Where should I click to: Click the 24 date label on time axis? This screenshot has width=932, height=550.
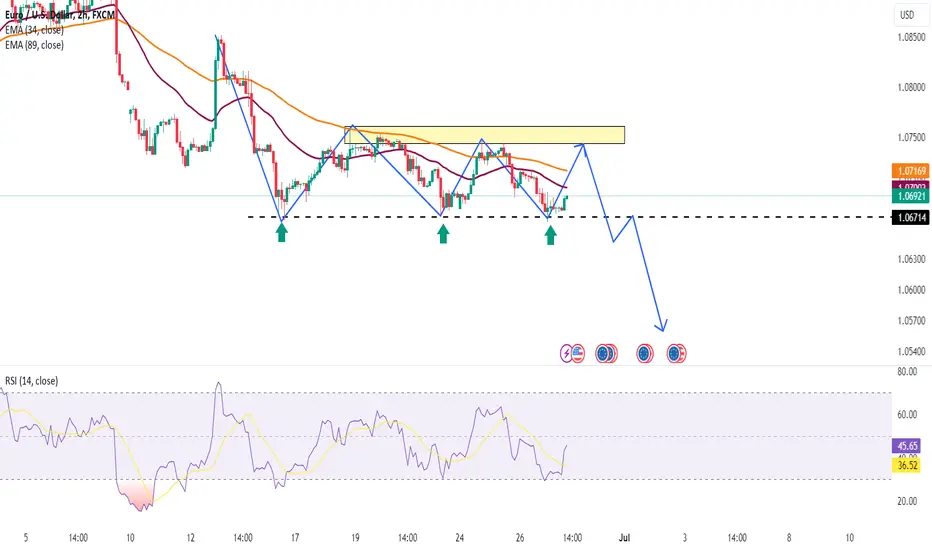pos(459,538)
